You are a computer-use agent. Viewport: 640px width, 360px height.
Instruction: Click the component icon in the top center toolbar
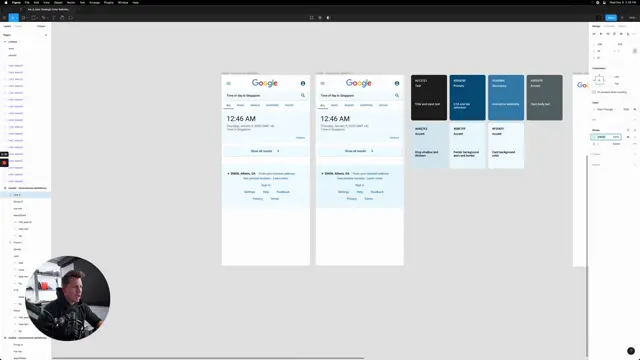311,18
